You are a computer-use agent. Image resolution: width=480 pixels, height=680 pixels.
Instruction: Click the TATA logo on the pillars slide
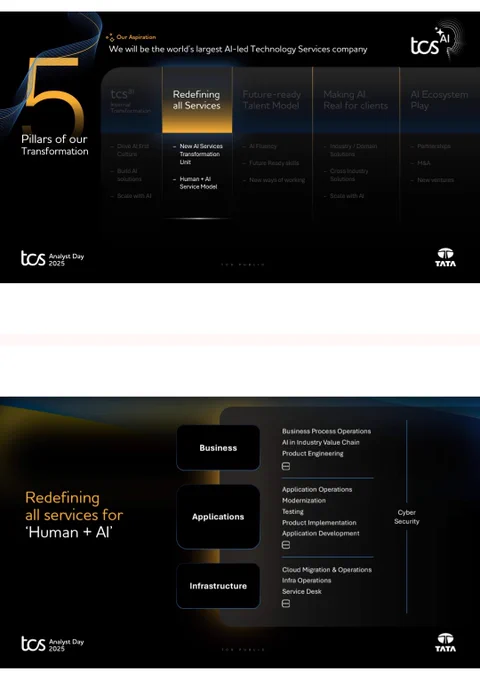[445, 257]
